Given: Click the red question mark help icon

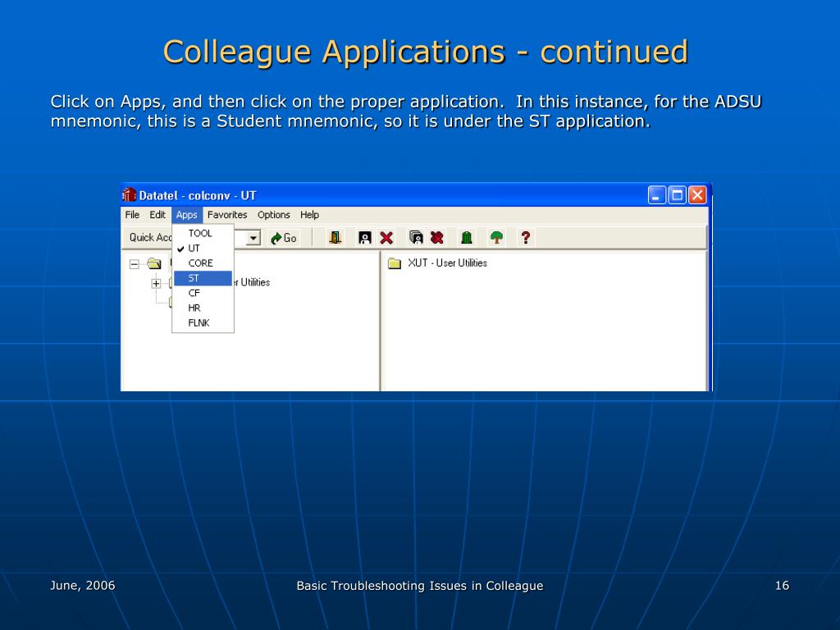Looking at the screenshot, I should point(526,237).
